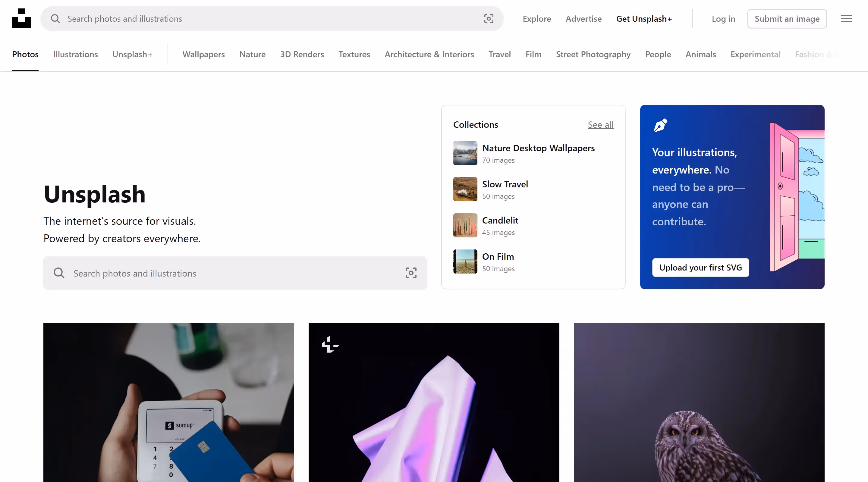The width and height of the screenshot is (868, 482).
Task: Click the Submit an image button
Action: [787, 19]
